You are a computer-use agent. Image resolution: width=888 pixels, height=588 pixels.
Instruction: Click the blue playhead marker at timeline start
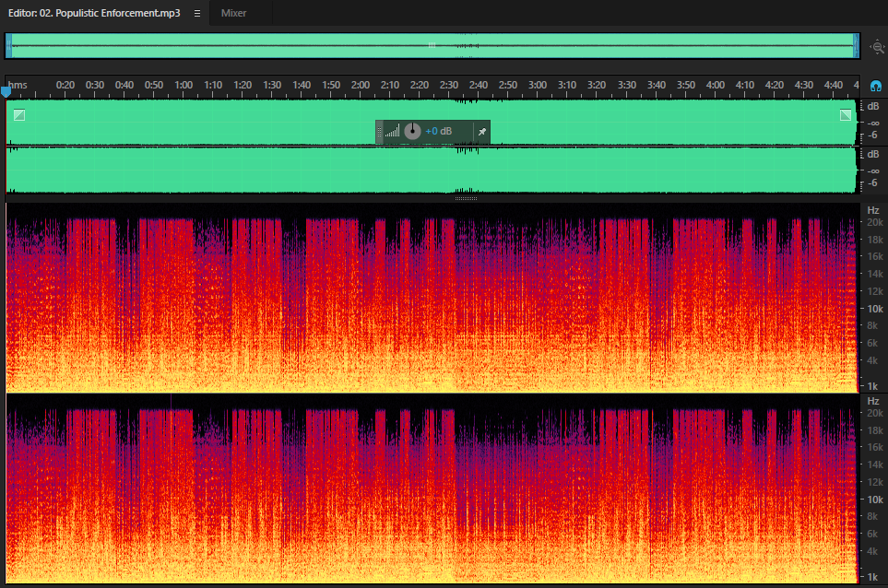(x=6, y=91)
